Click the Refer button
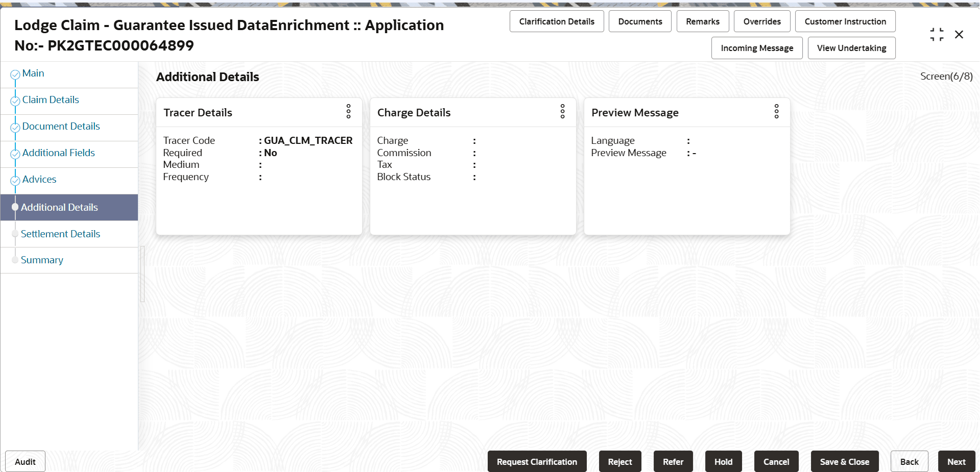Image resolution: width=980 pixels, height=472 pixels. click(673, 462)
